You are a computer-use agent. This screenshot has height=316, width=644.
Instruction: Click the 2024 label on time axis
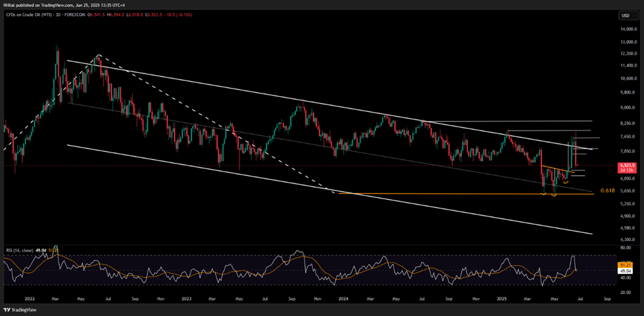[344, 300]
